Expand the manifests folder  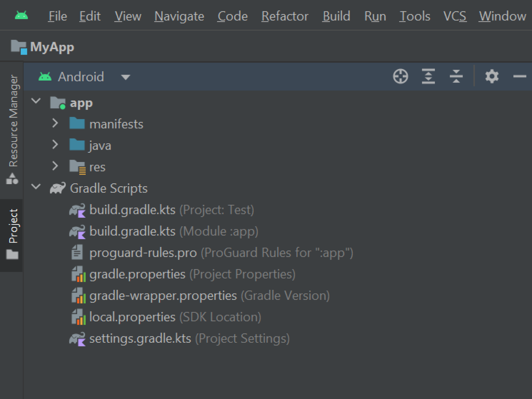coord(55,123)
